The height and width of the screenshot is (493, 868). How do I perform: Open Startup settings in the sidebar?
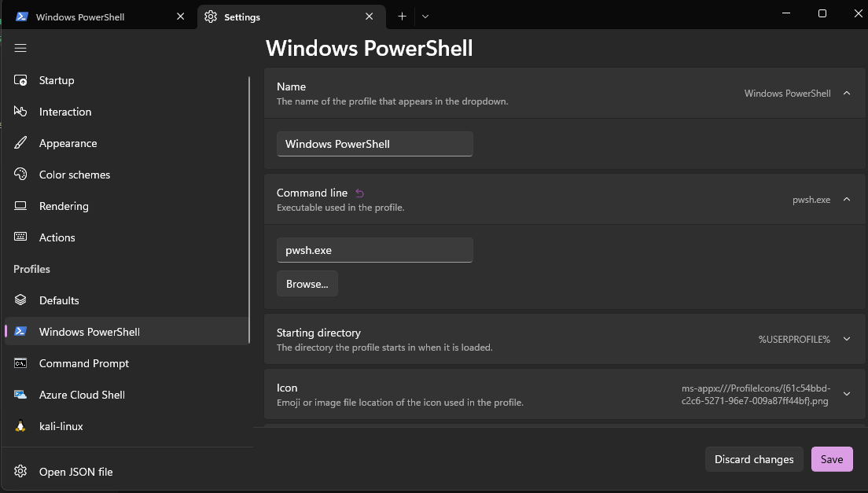click(x=57, y=80)
